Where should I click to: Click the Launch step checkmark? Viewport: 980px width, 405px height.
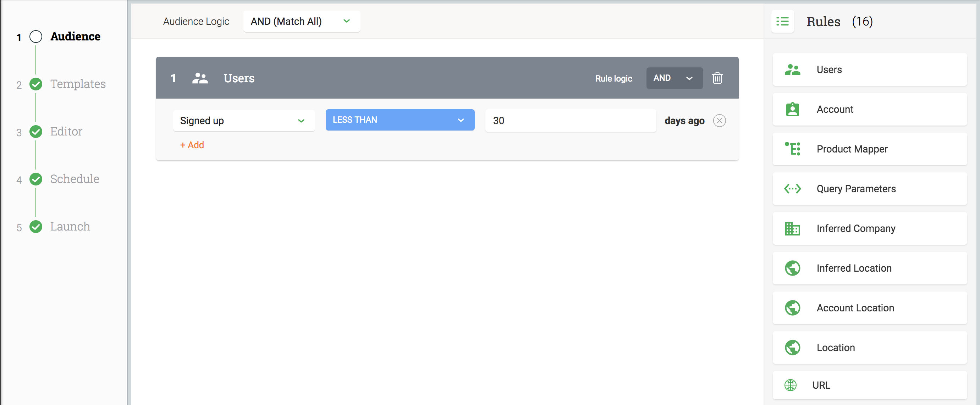36,226
